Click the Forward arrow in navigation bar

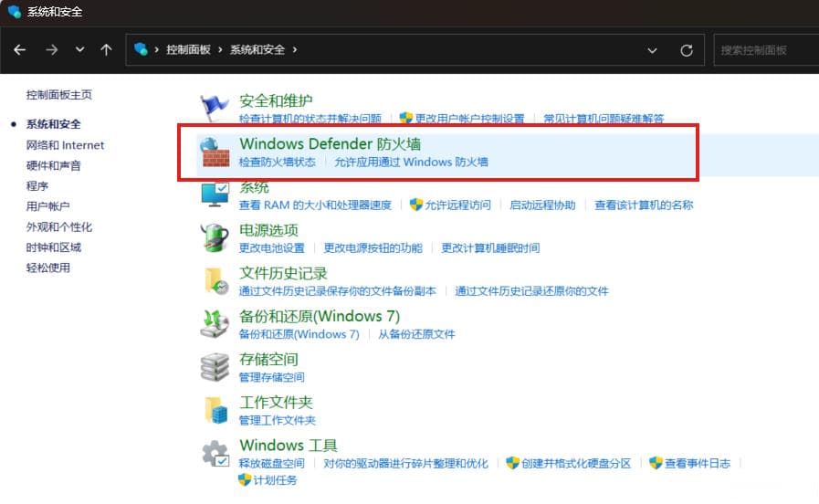[51, 49]
